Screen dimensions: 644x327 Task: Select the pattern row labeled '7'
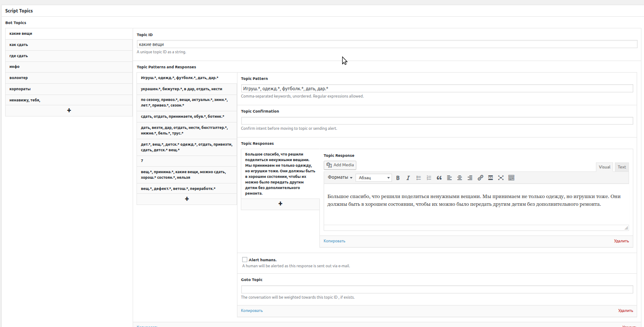point(187,161)
